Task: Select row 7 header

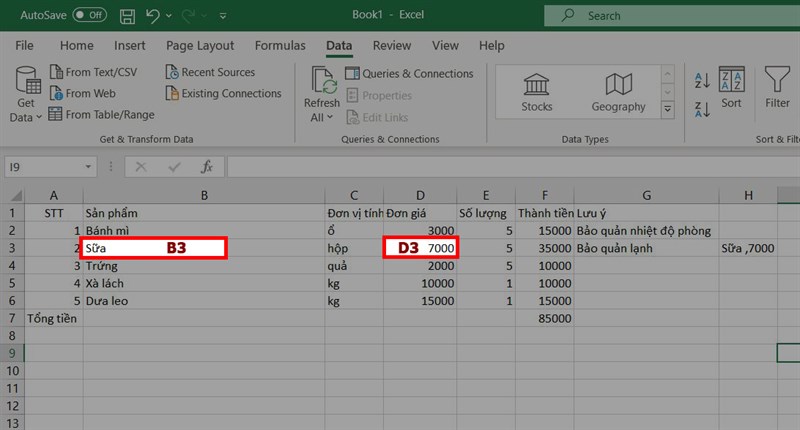Action: pyautogui.click(x=12, y=318)
